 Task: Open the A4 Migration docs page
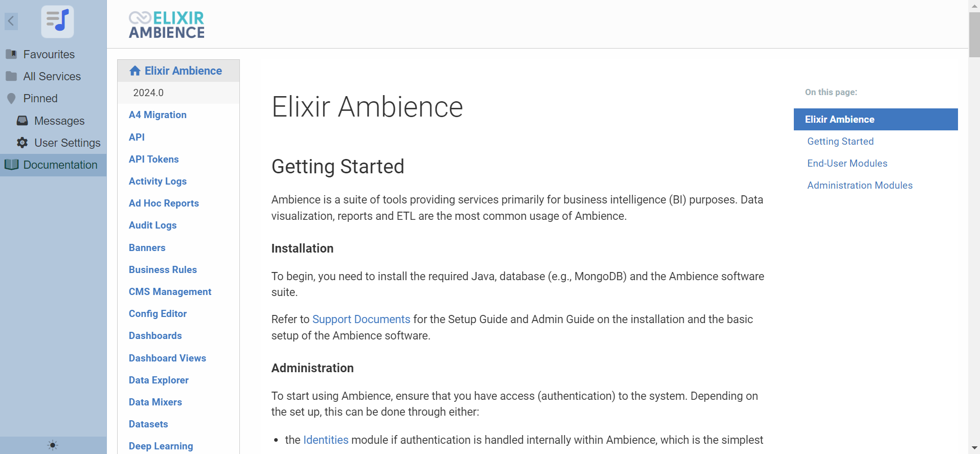(158, 115)
